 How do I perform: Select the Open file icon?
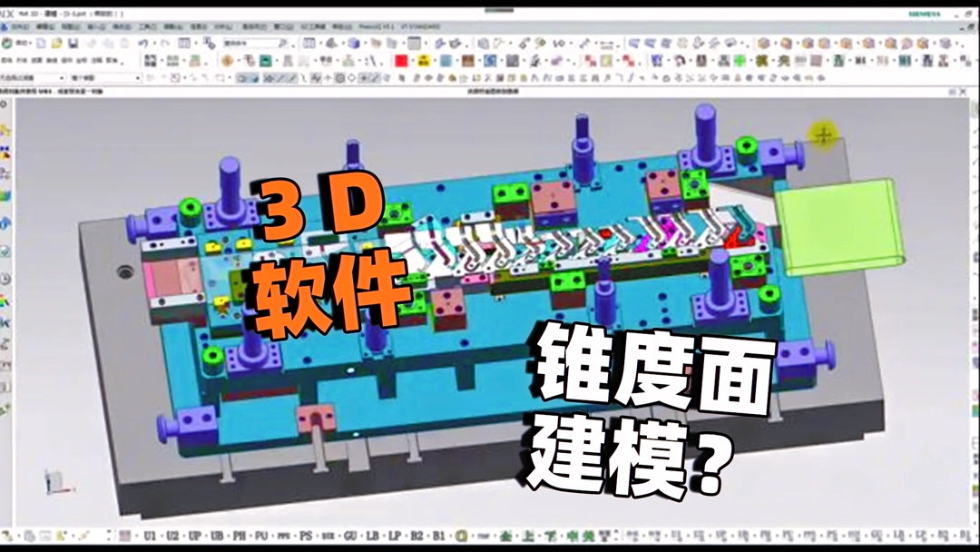(x=56, y=42)
